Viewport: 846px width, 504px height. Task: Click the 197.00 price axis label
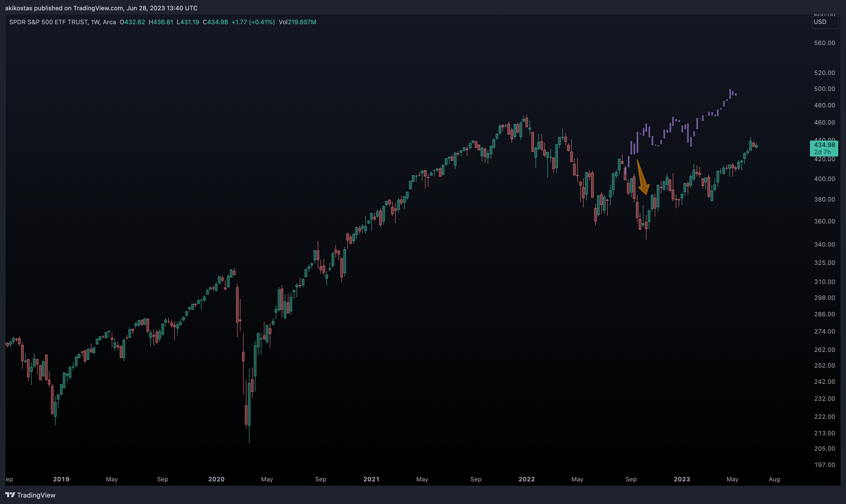tap(824, 465)
